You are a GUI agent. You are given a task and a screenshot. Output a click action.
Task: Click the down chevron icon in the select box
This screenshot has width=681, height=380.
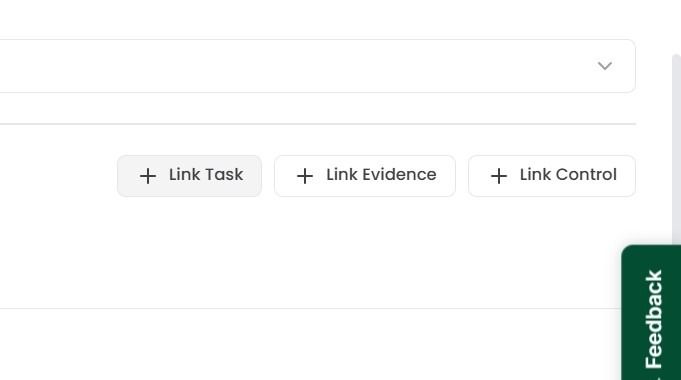pyautogui.click(x=605, y=66)
